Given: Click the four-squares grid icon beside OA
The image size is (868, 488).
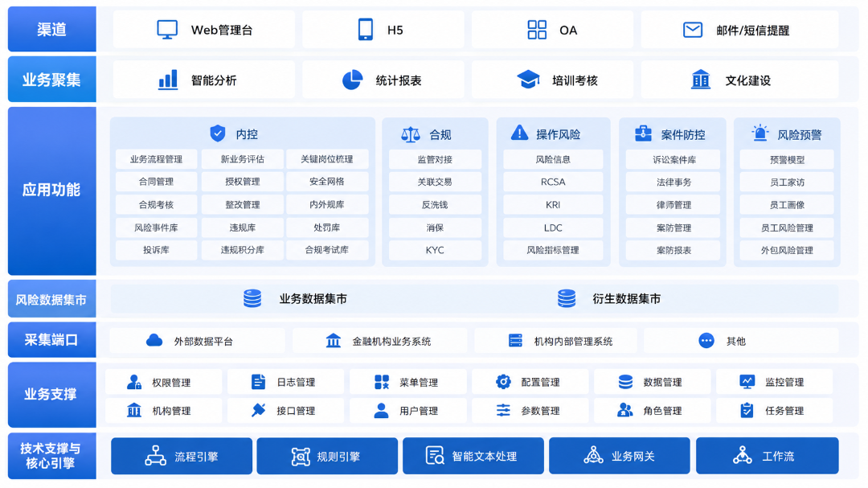Looking at the screenshot, I should click(x=537, y=30).
